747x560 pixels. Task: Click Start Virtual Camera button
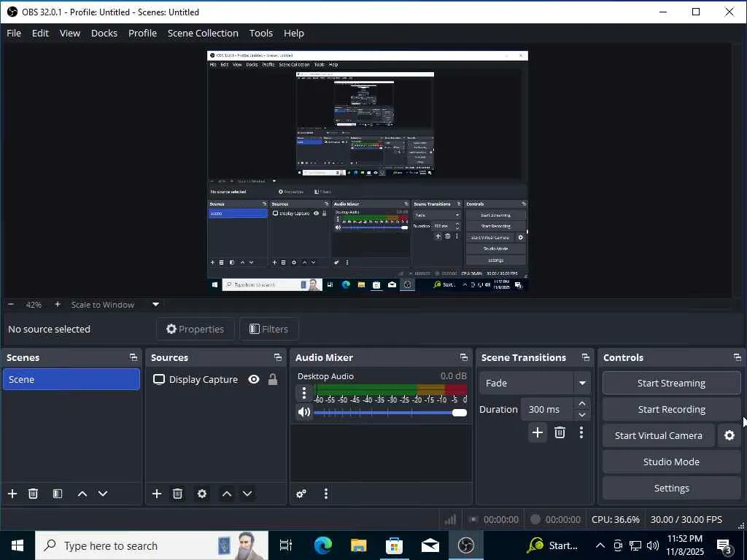(659, 435)
